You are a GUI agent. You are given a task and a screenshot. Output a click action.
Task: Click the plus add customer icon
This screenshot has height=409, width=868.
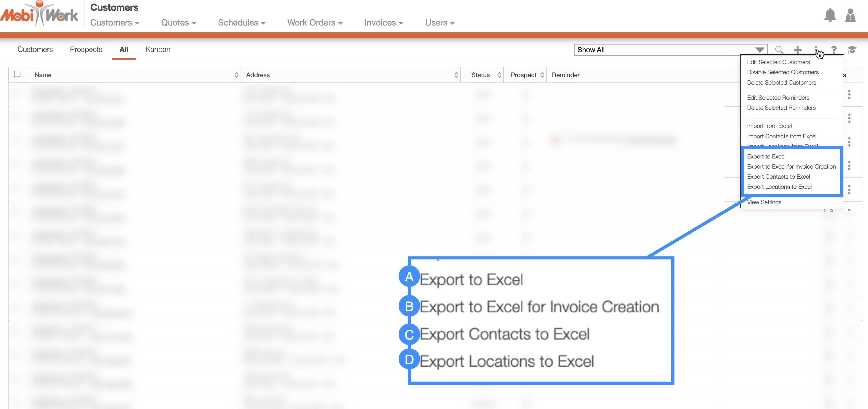pyautogui.click(x=798, y=50)
